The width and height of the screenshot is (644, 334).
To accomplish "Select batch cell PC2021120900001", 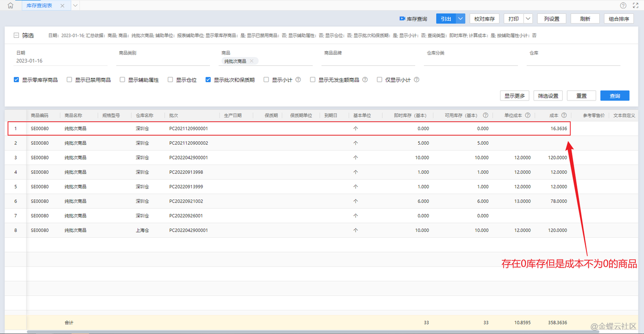I will click(189, 129).
